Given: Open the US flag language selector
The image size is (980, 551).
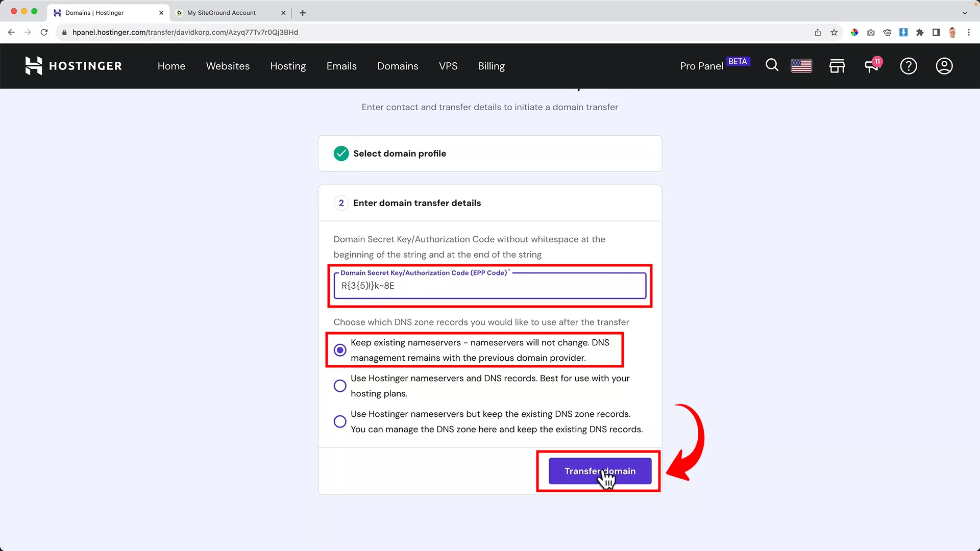Looking at the screenshot, I should pos(801,66).
